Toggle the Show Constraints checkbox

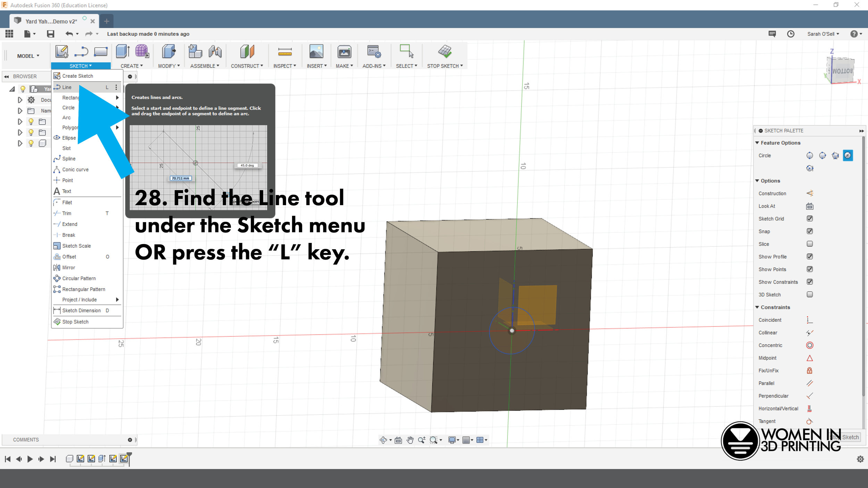click(810, 282)
